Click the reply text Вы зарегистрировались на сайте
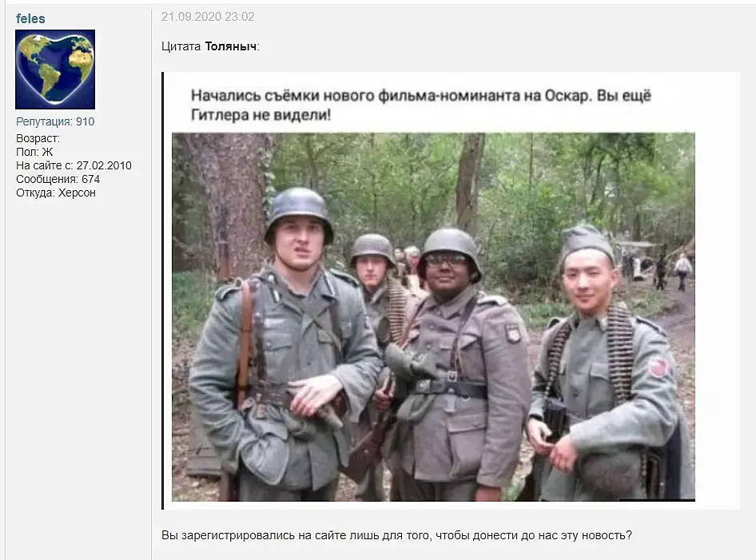The height and width of the screenshot is (560, 756). (x=278, y=535)
